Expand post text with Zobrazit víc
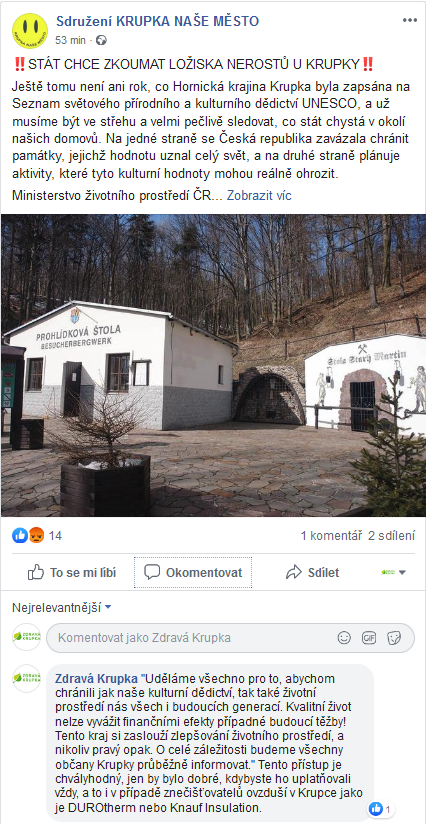 tap(259, 196)
